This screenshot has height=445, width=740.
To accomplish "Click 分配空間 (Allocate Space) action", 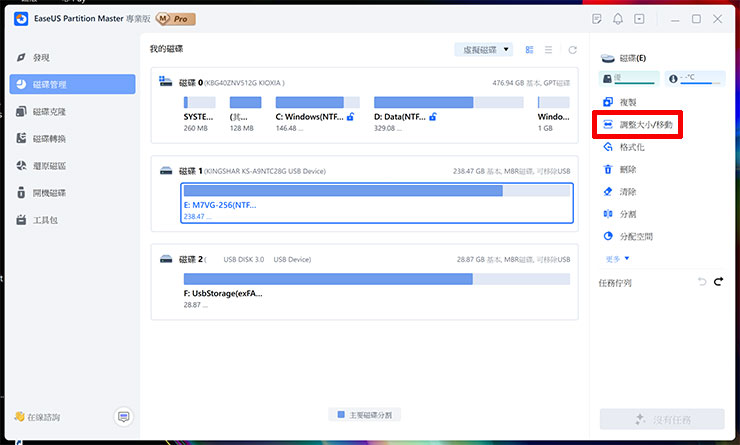I will click(x=628, y=236).
